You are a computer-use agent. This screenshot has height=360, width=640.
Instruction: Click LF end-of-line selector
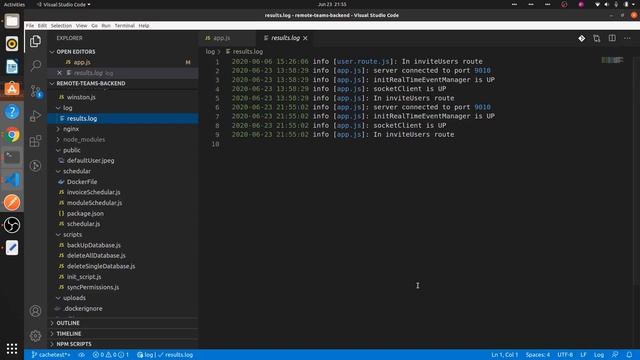[x=583, y=355]
